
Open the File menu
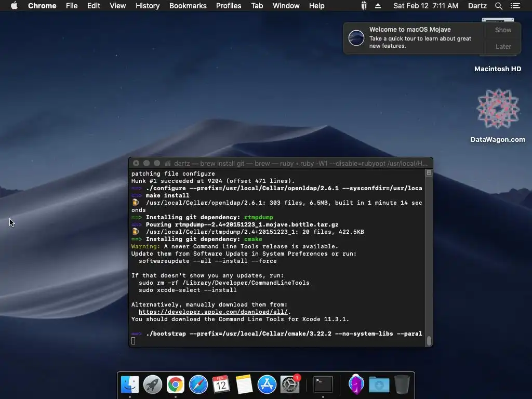point(72,6)
